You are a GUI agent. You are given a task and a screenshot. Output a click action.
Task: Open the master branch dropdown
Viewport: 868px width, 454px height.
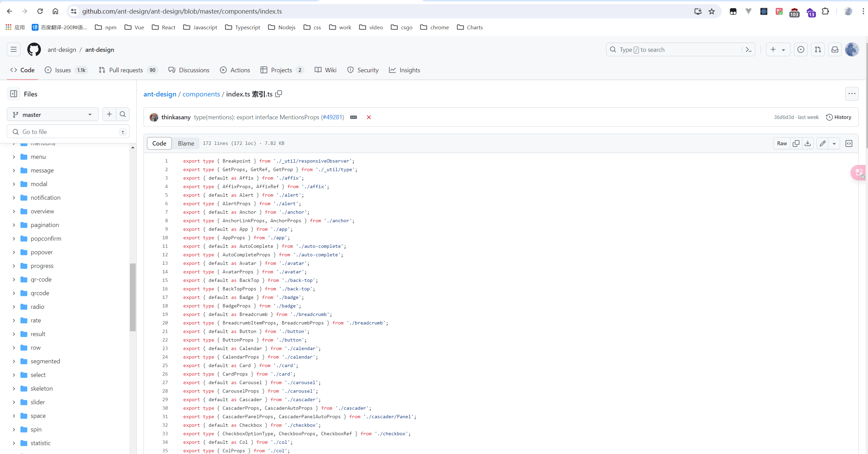(x=53, y=115)
